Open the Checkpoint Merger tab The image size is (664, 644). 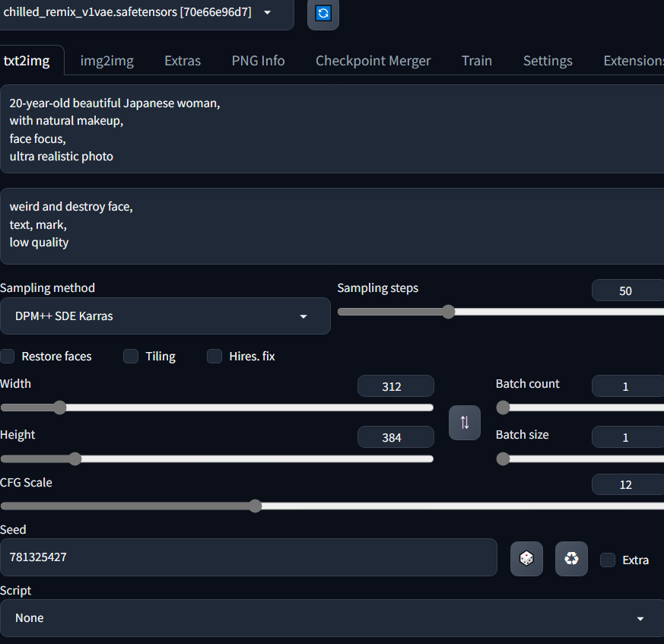(x=373, y=61)
